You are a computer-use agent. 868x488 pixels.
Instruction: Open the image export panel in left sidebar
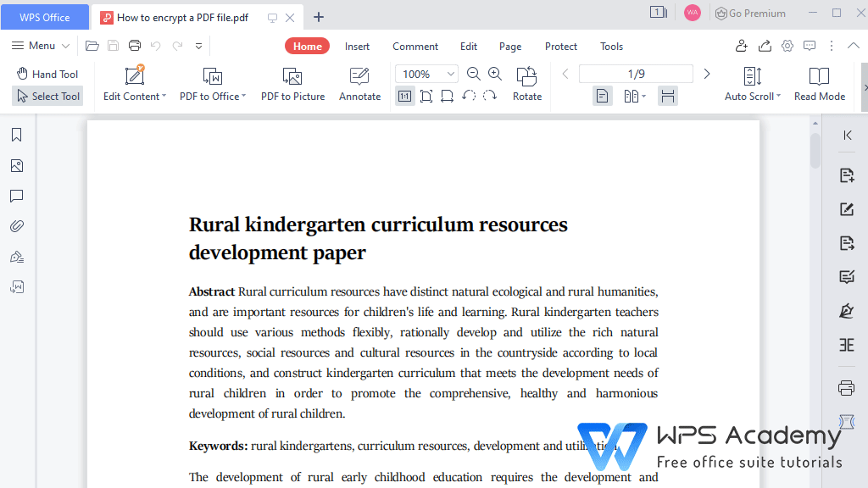tap(17, 287)
